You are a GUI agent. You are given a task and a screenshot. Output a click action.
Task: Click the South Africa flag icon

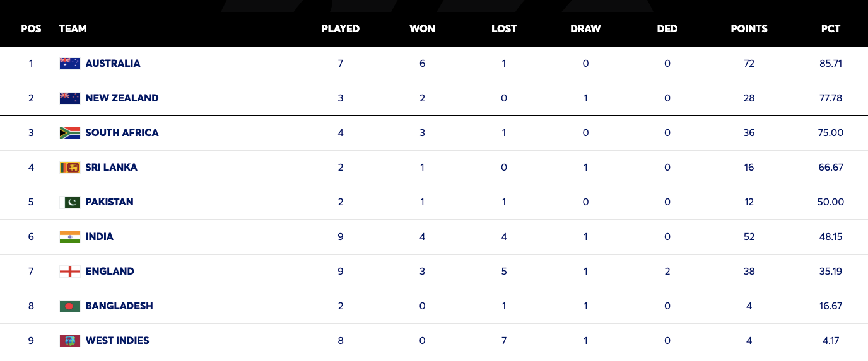(x=69, y=133)
